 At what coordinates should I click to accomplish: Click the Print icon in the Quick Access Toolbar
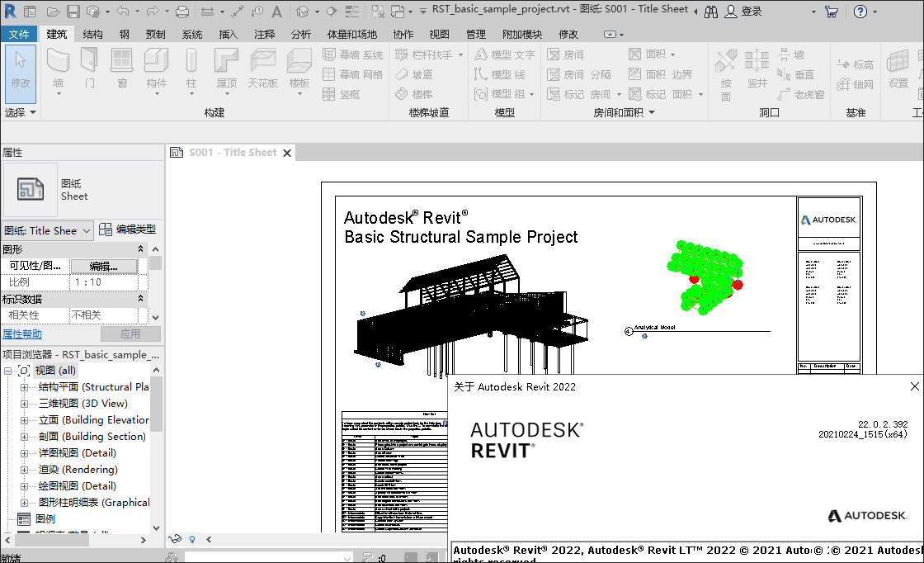point(181,12)
